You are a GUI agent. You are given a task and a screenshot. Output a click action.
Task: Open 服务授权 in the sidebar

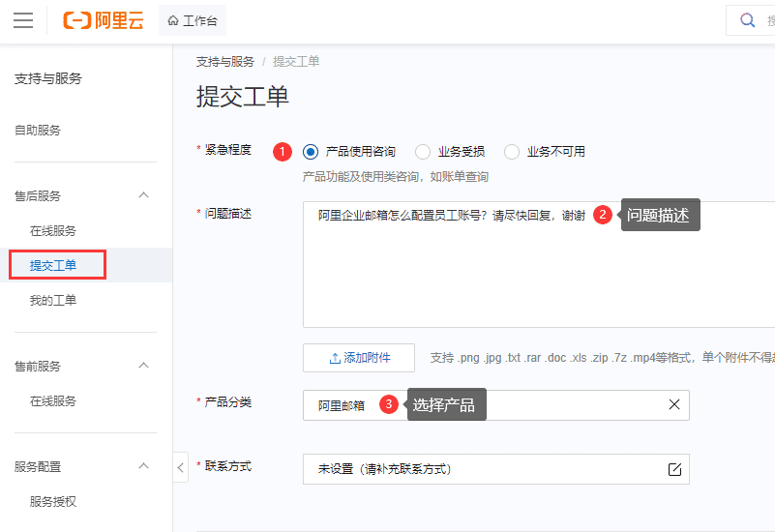coord(53,501)
